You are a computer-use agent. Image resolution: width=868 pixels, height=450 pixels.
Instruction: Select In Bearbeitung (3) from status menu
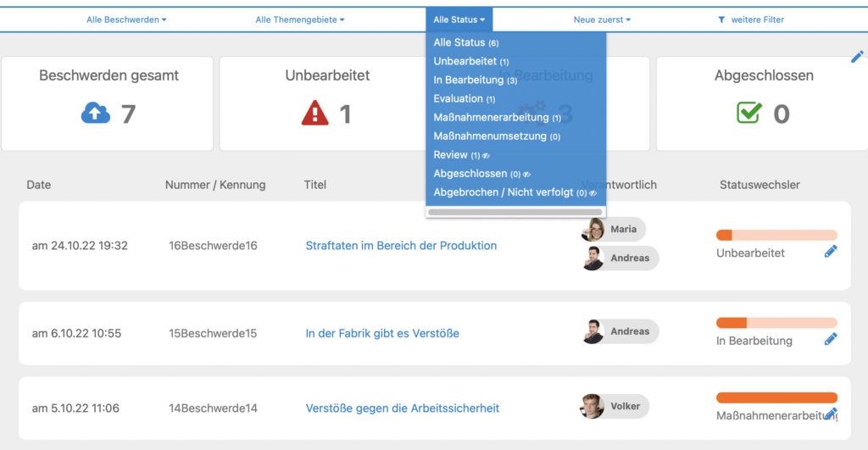[475, 81]
